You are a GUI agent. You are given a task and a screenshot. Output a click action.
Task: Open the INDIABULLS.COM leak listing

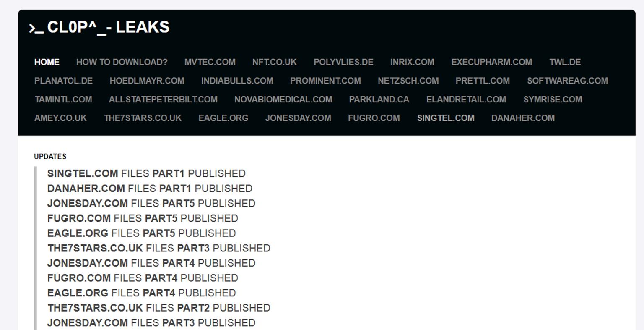click(x=237, y=81)
